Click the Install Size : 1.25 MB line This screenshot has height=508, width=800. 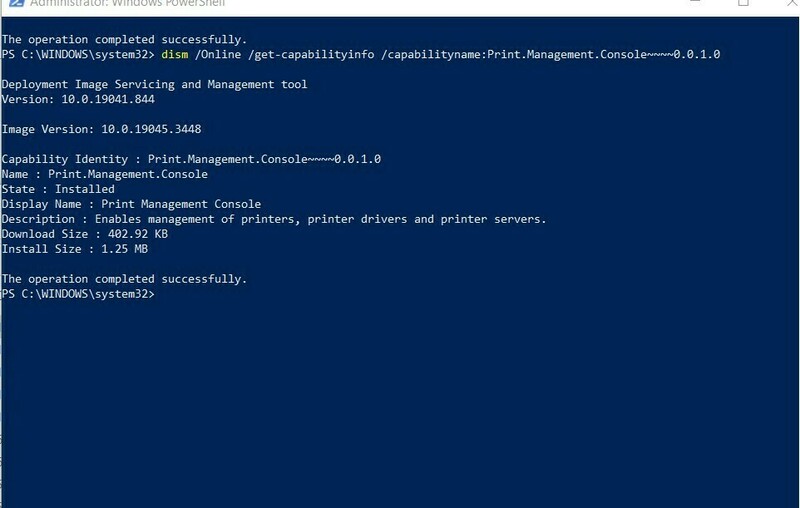pos(75,249)
